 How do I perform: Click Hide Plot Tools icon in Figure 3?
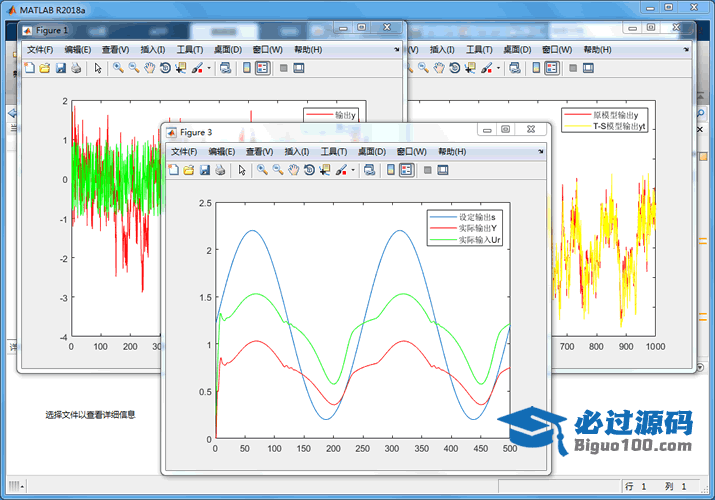[x=427, y=170]
